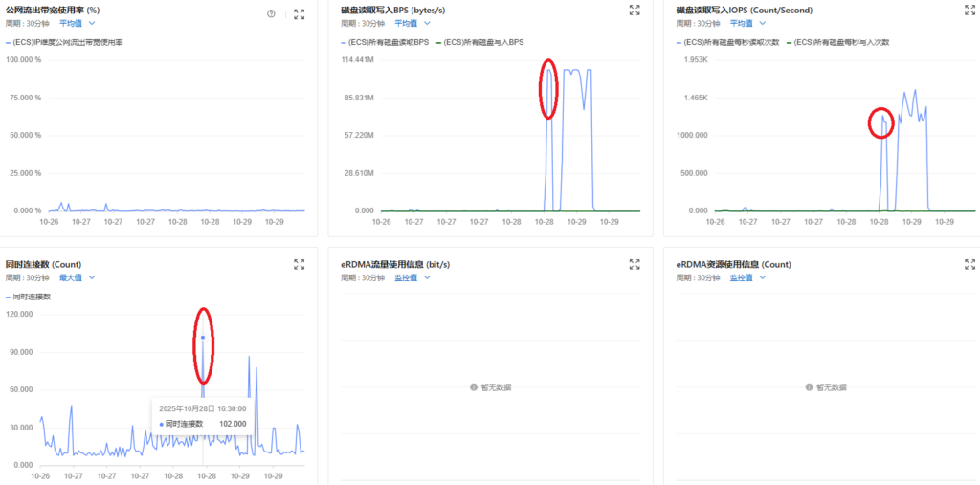Click the eRDMA资源使用信息 (Count) panel title
This screenshot has height=485, width=980.
pyautogui.click(x=732, y=264)
